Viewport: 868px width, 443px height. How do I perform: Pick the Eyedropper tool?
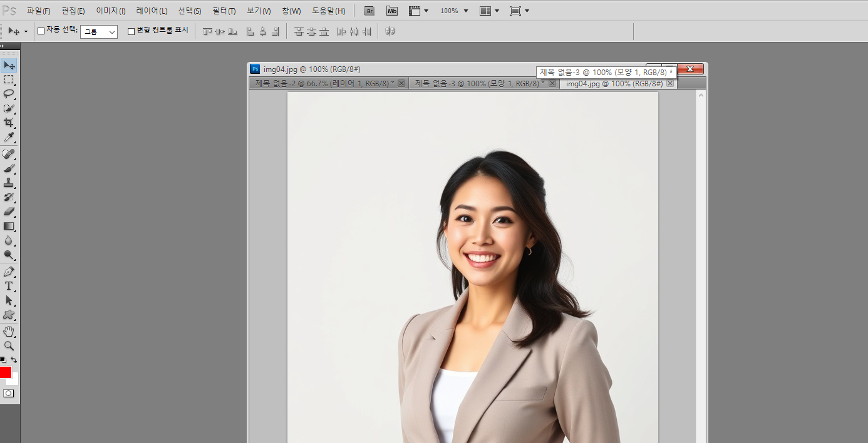[9, 137]
